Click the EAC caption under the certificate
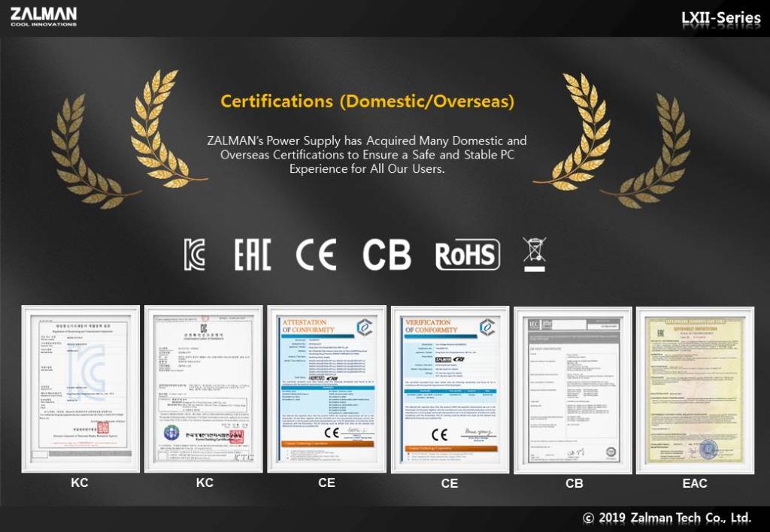This screenshot has width=770, height=532. coord(695,484)
